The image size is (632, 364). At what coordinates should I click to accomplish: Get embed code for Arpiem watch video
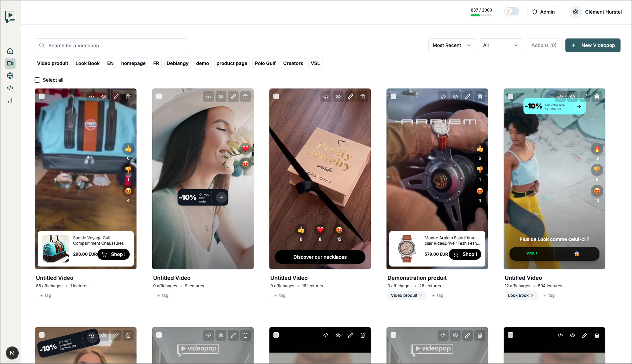click(x=443, y=97)
